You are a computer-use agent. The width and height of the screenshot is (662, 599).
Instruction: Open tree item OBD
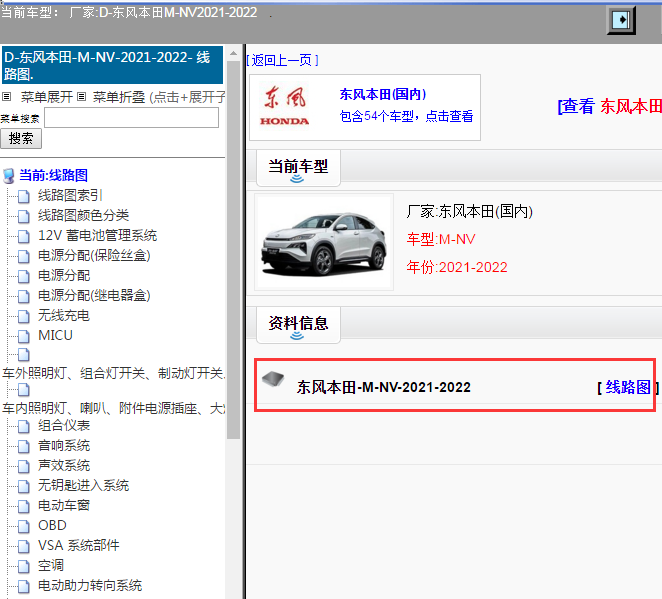(x=52, y=525)
